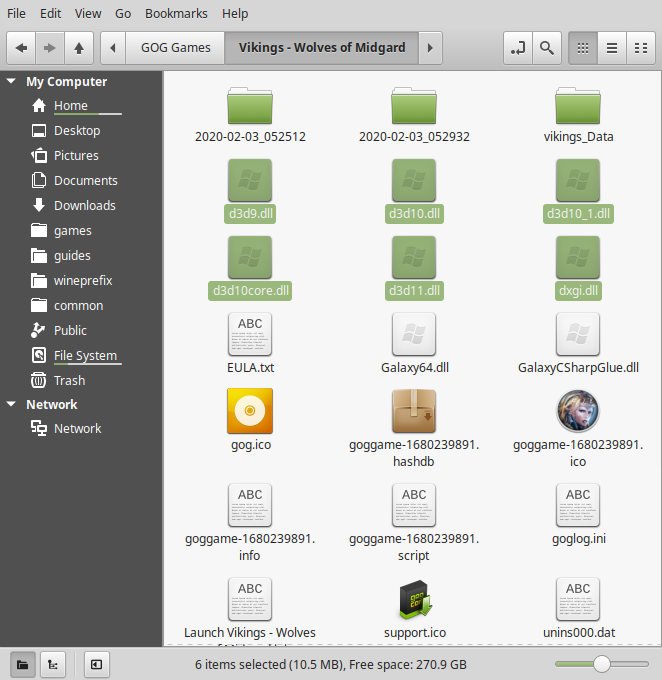Adjust the zoom level slider handle

coord(602,664)
